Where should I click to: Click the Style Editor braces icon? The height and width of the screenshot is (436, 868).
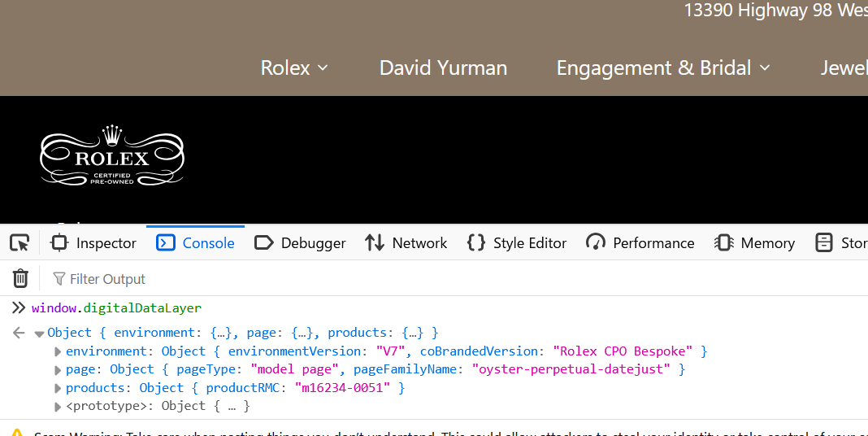476,242
